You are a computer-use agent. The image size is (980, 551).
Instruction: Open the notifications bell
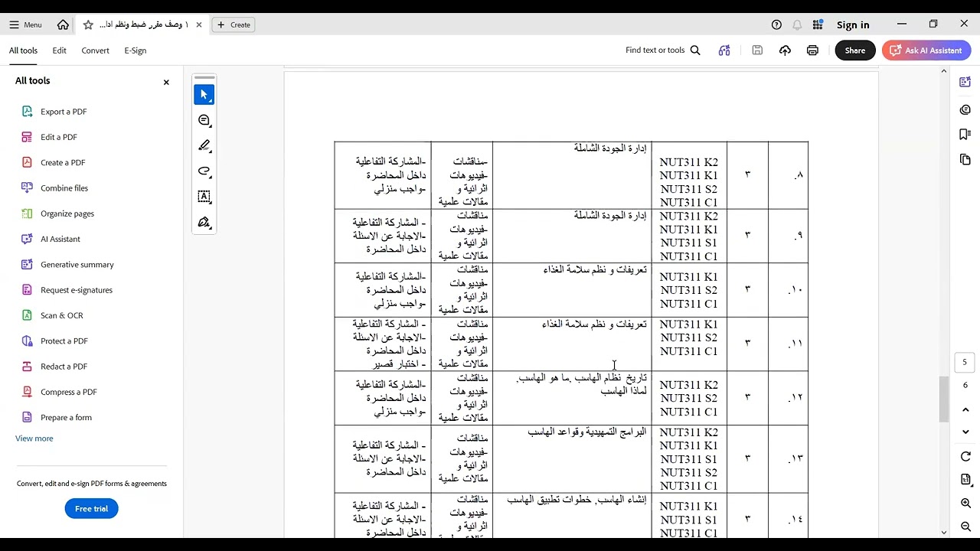tap(797, 24)
